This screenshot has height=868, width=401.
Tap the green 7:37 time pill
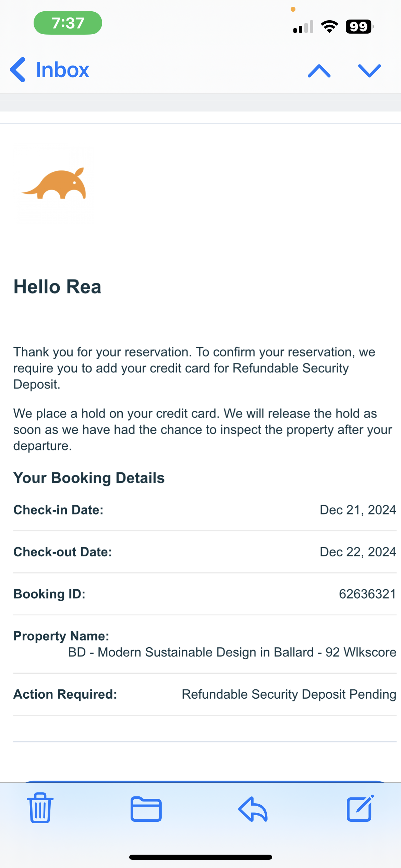pos(68,23)
